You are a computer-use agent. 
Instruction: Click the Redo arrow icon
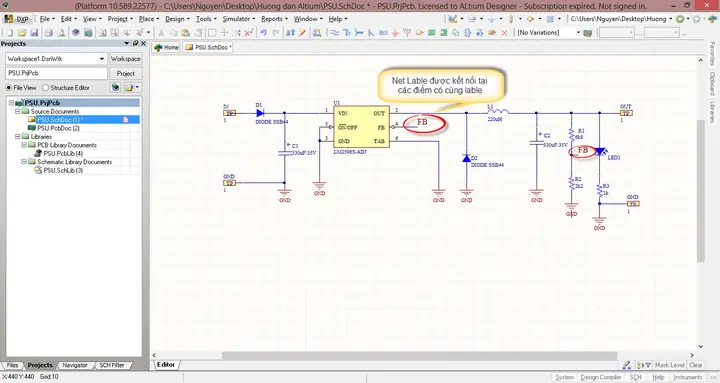point(276,33)
